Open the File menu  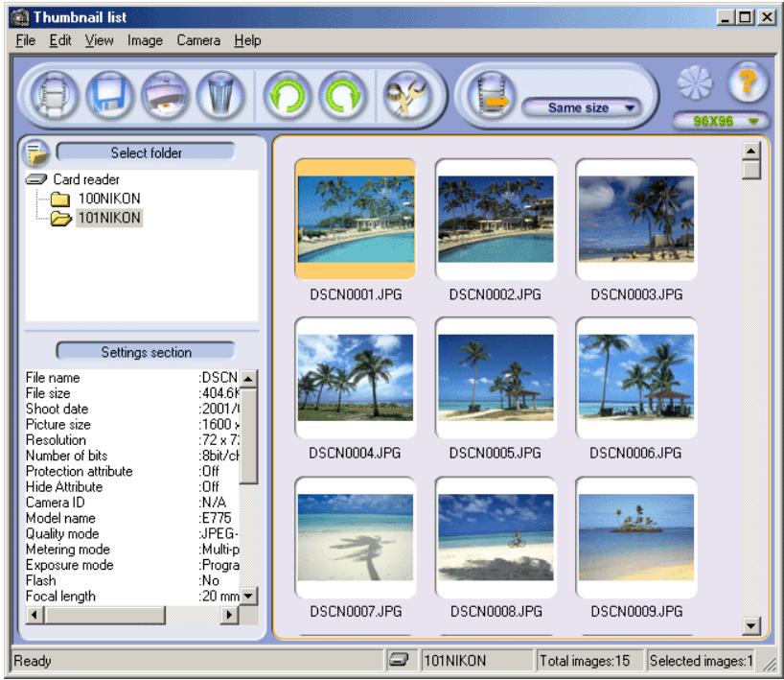[x=26, y=40]
